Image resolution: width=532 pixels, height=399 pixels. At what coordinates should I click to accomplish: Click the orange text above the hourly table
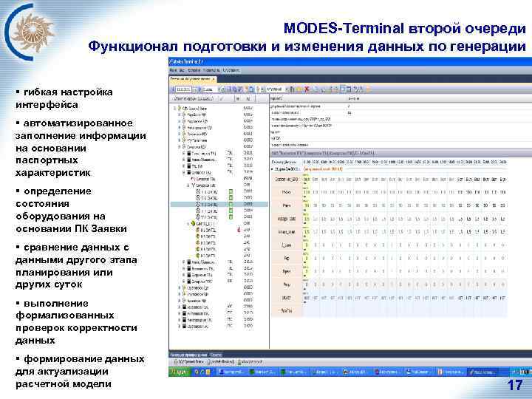(323, 168)
